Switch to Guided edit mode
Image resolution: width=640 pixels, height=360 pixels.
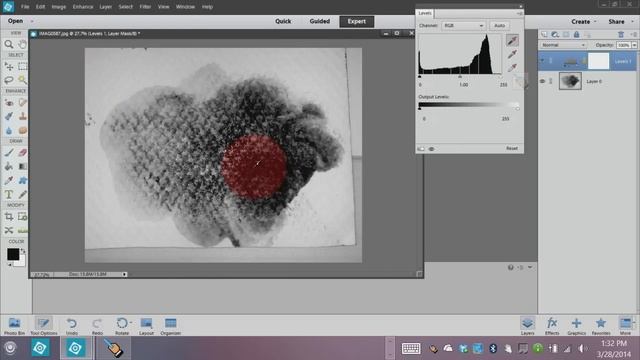[x=320, y=21]
